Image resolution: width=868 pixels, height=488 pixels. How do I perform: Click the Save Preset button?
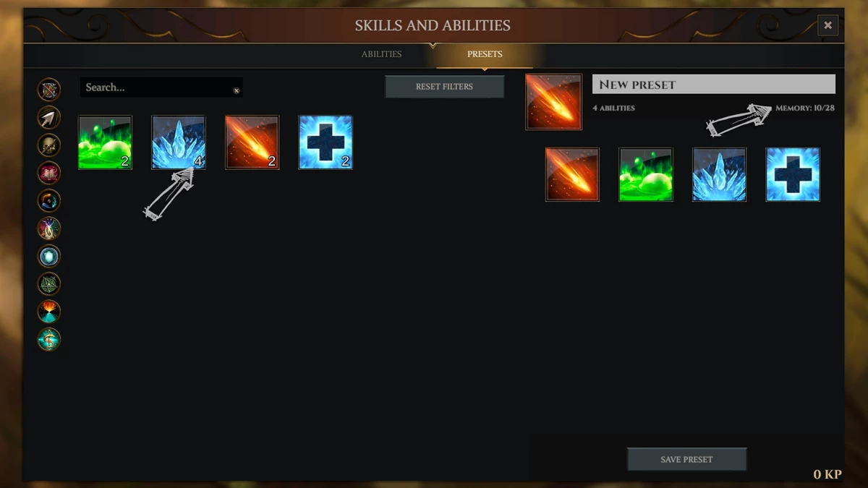(x=686, y=459)
